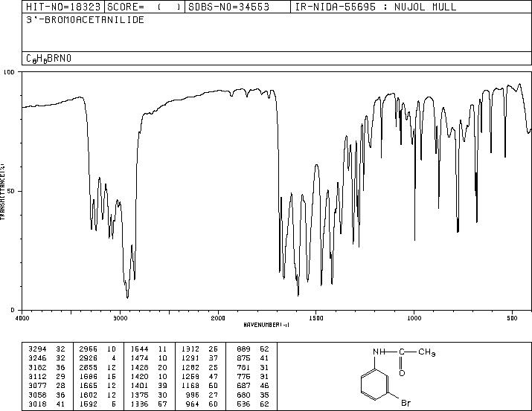Screen dimensions: 532x411
Task: Select the 1665 peak table entry
Action: pyautogui.click(x=97, y=386)
